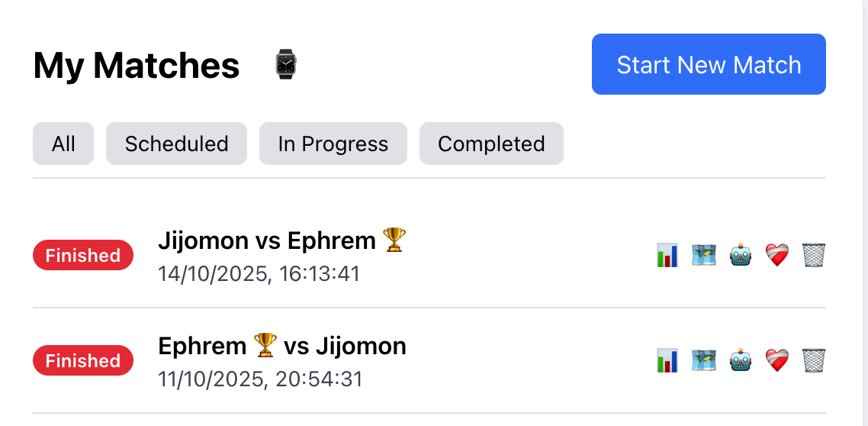Delete the 11/10/2025 match with trash icon

pos(814,360)
